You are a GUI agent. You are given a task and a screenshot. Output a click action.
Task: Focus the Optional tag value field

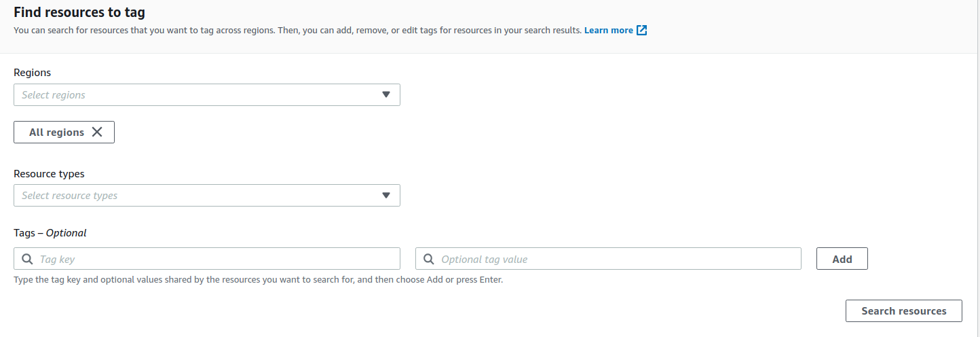pos(608,259)
